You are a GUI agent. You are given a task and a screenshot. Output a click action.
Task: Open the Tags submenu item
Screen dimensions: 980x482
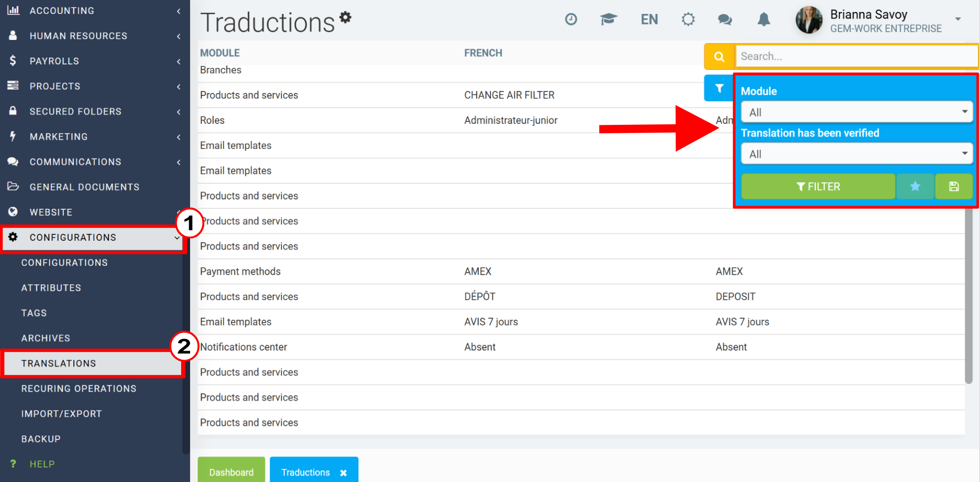point(34,313)
